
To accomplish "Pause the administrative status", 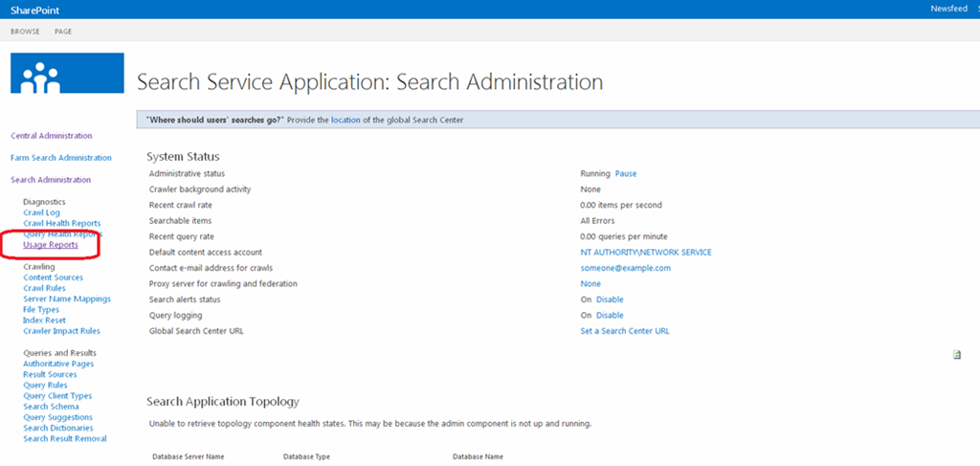I will pyautogui.click(x=626, y=173).
